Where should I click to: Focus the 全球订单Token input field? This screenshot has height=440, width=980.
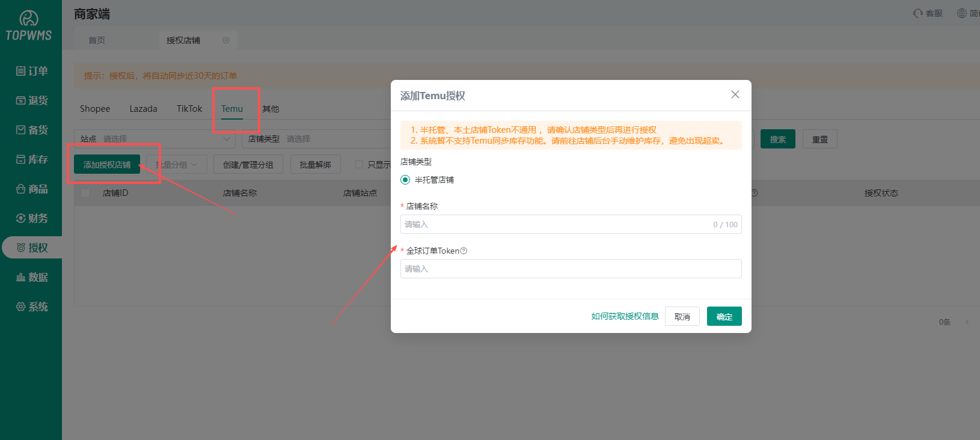(571, 269)
